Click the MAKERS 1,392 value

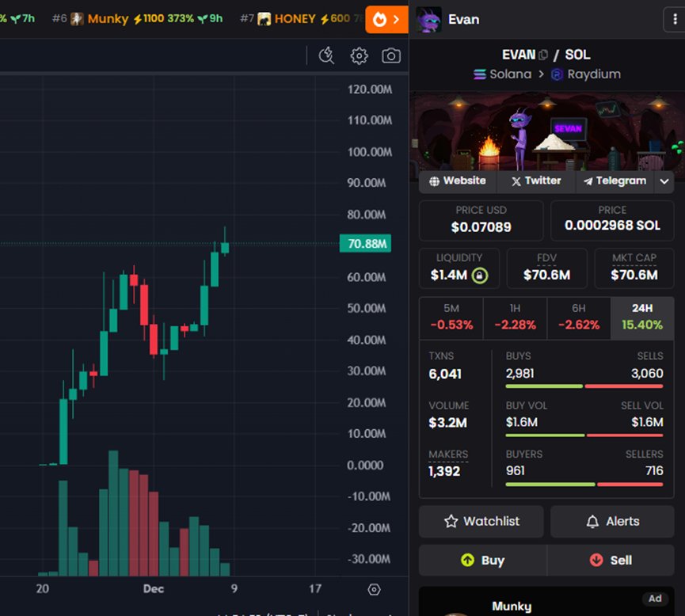click(x=444, y=471)
